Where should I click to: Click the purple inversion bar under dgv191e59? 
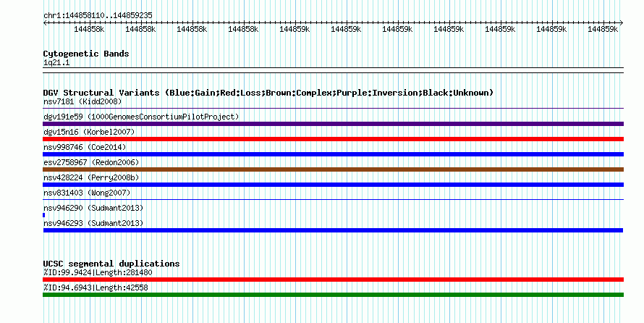click(333, 124)
